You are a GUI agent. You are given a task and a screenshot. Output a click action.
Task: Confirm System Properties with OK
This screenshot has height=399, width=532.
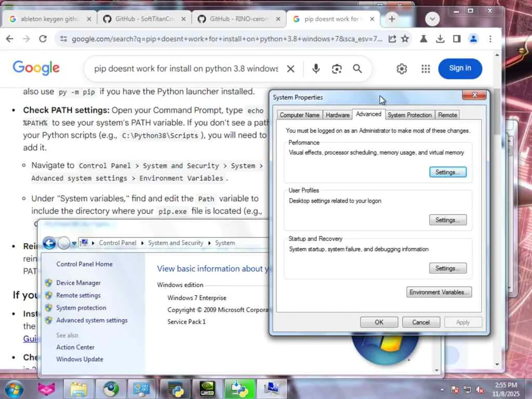point(379,322)
